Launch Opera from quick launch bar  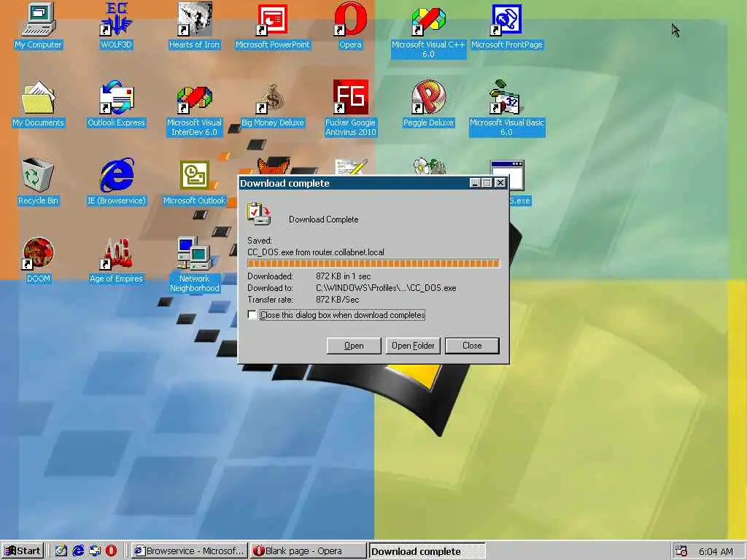(111, 551)
